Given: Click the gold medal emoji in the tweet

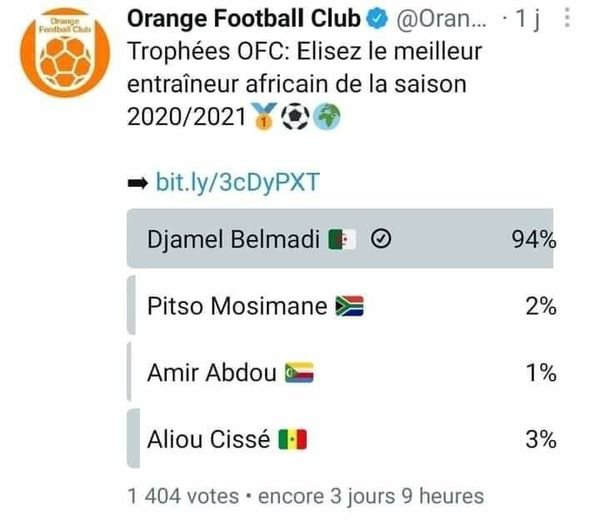Looking at the screenshot, I should tap(264, 116).
